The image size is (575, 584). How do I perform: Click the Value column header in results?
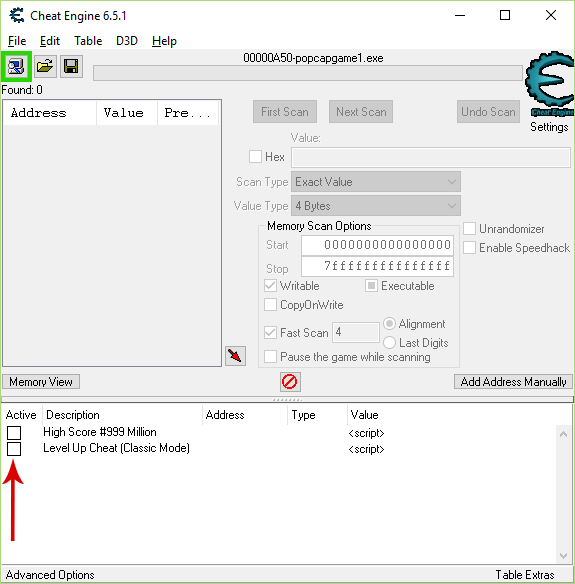[127, 113]
